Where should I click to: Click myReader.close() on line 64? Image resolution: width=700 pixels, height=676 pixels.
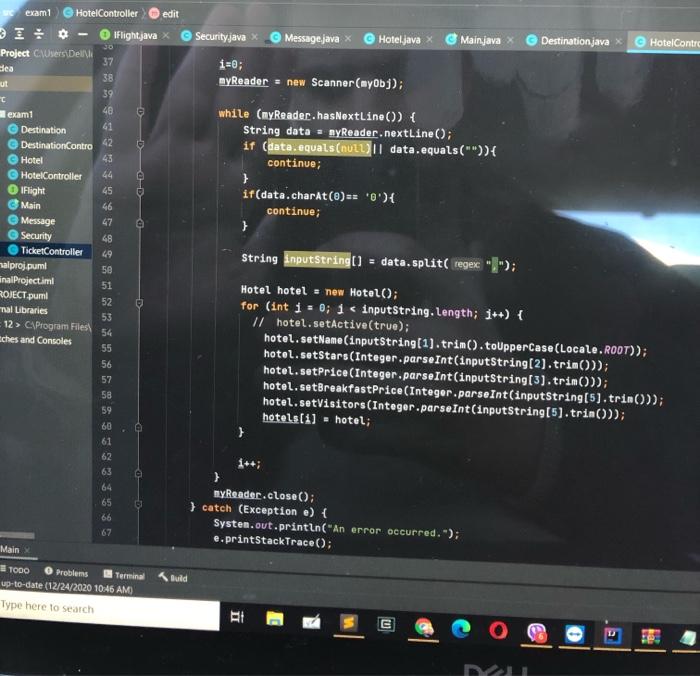tap(263, 495)
